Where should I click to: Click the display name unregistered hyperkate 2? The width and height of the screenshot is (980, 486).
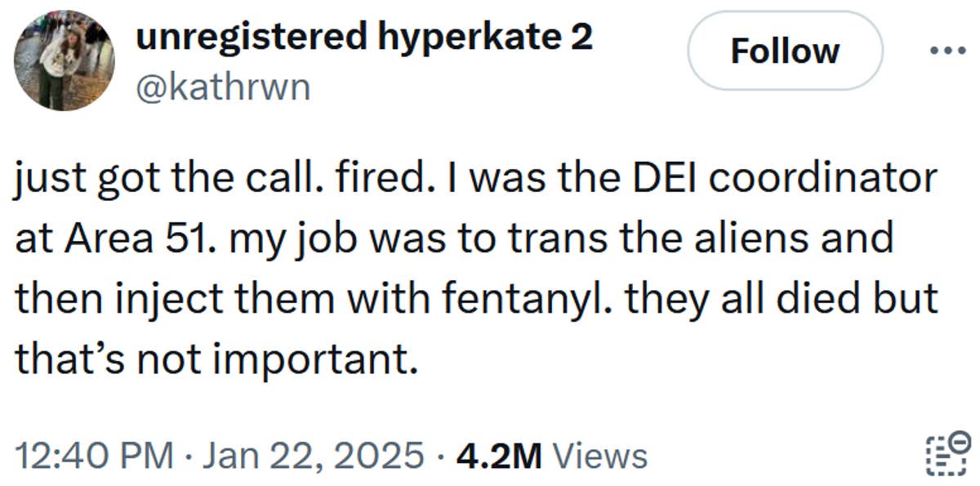point(365,36)
